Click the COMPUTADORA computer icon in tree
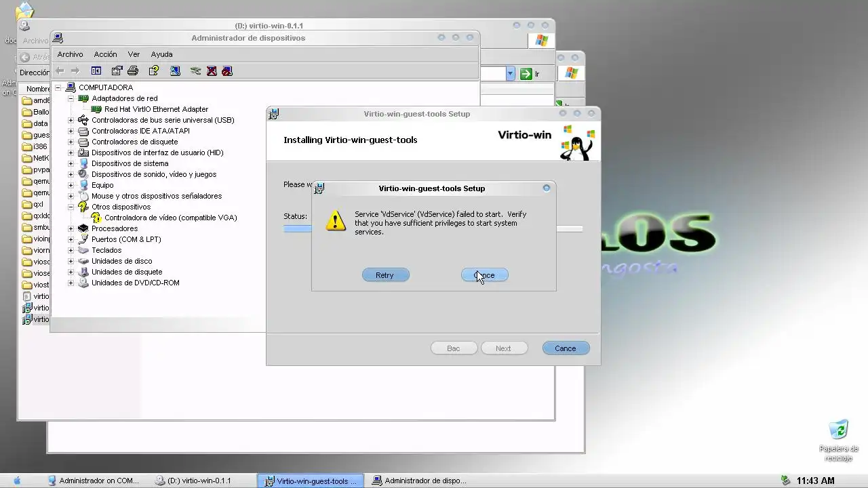 (71, 87)
